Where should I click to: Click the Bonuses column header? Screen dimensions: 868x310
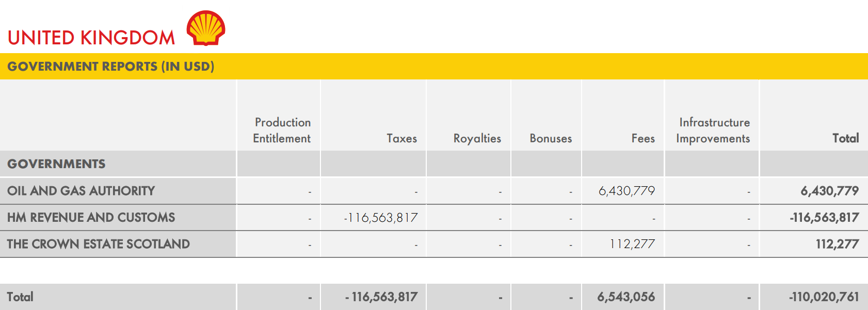pyautogui.click(x=551, y=138)
